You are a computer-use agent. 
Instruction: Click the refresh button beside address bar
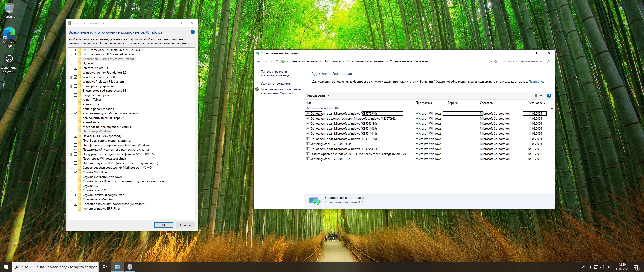496,61
